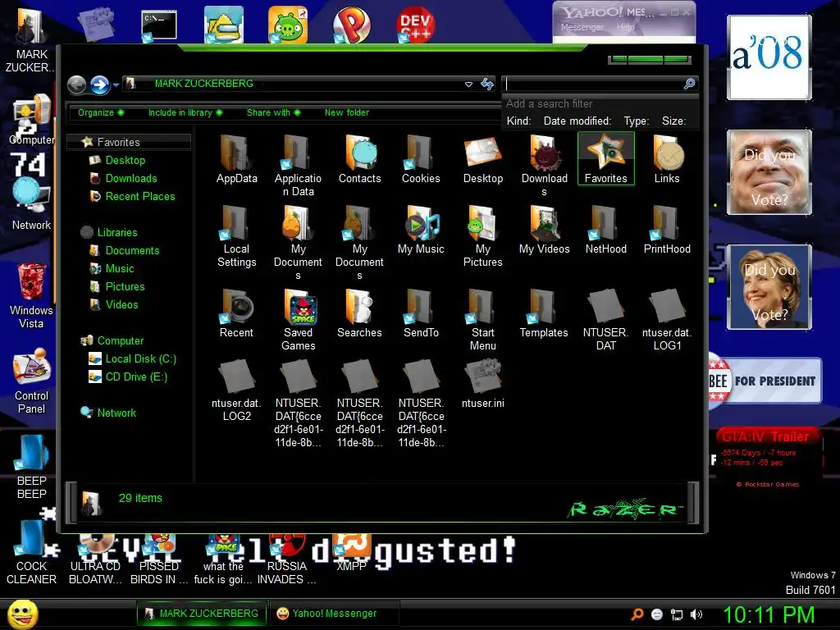The width and height of the screenshot is (840, 630).
Task: Open Documents library in the sidebar
Action: (132, 251)
